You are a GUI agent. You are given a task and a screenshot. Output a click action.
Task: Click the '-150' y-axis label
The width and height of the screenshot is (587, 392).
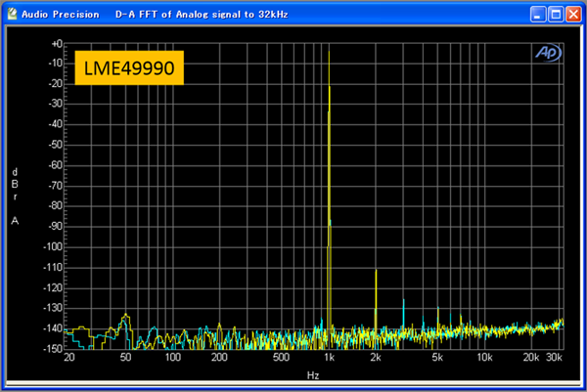click(x=53, y=348)
